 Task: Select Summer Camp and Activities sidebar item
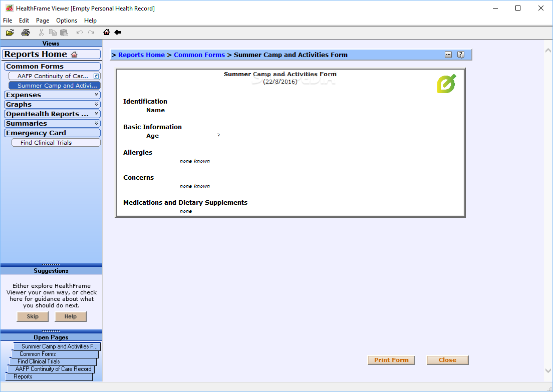point(54,86)
